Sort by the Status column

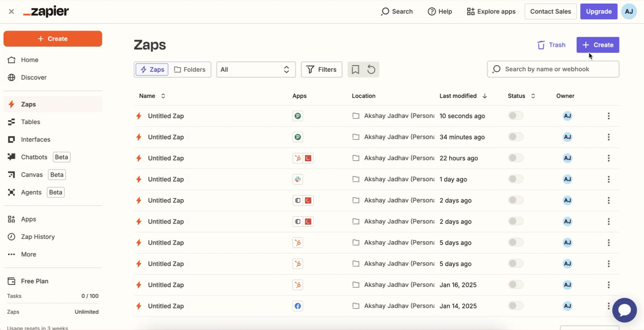[x=522, y=96]
